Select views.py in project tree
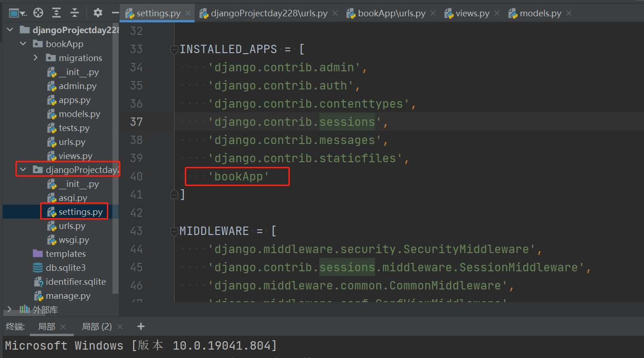Image resolution: width=644 pixels, height=358 pixels. click(76, 156)
